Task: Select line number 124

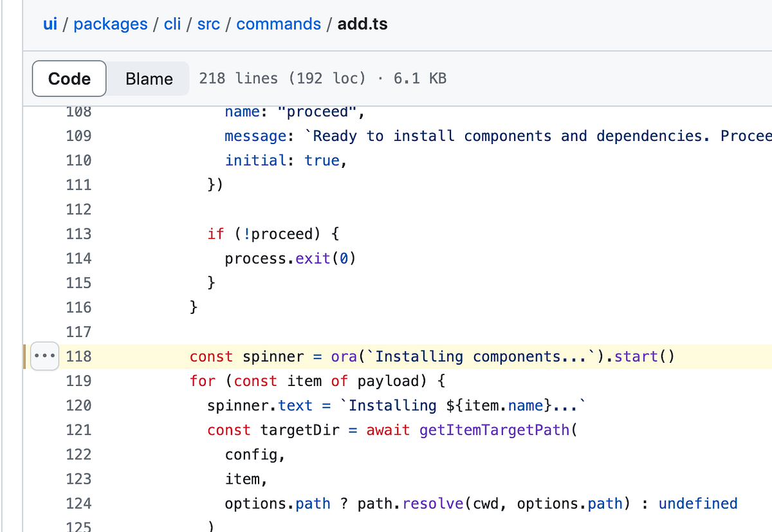Action: coord(78,503)
